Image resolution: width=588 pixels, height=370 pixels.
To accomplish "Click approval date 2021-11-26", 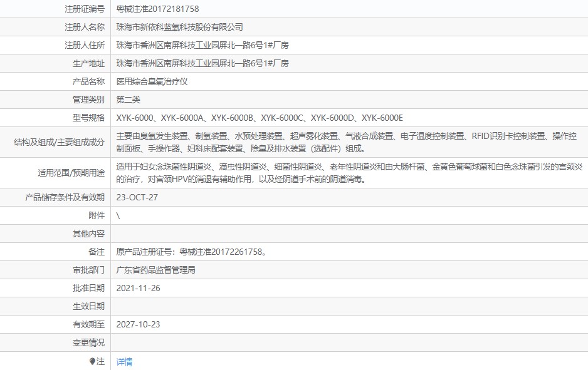I will 138,288.
